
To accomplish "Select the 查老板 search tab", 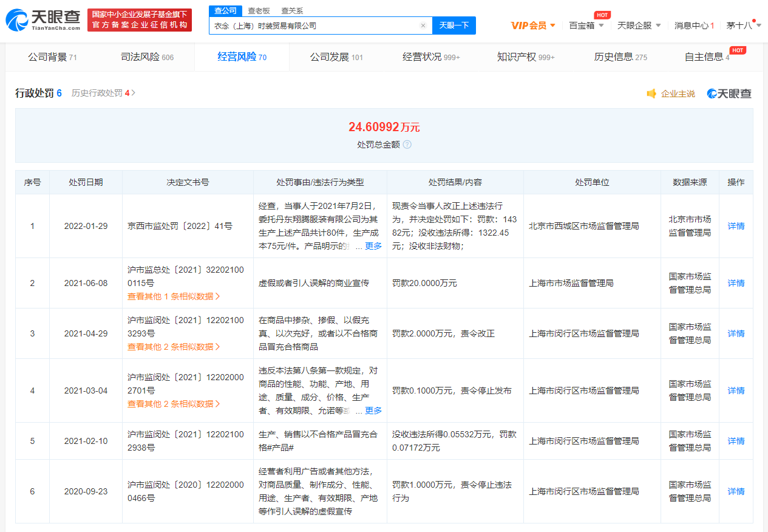I will pos(259,10).
